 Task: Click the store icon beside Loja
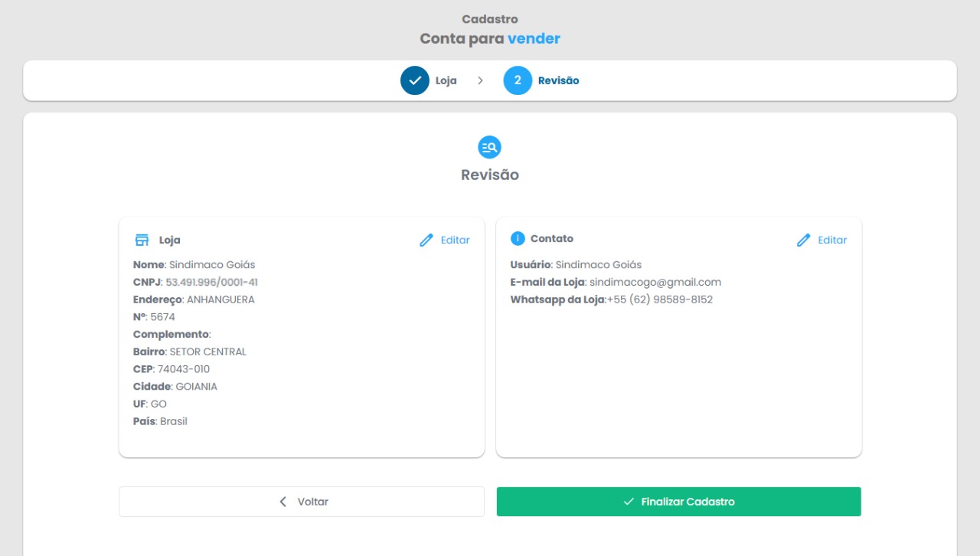pyautogui.click(x=142, y=240)
